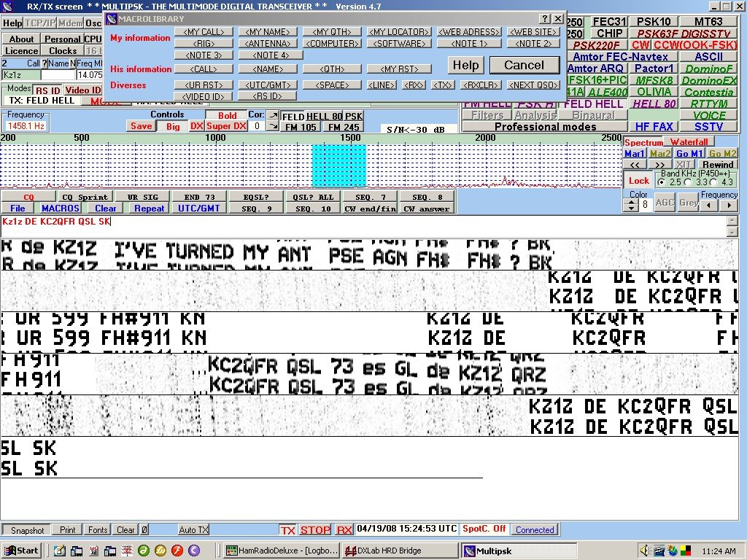The height and width of the screenshot is (560, 747).
Task: Select the 4.3 kHz band radio button
Action: [714, 182]
